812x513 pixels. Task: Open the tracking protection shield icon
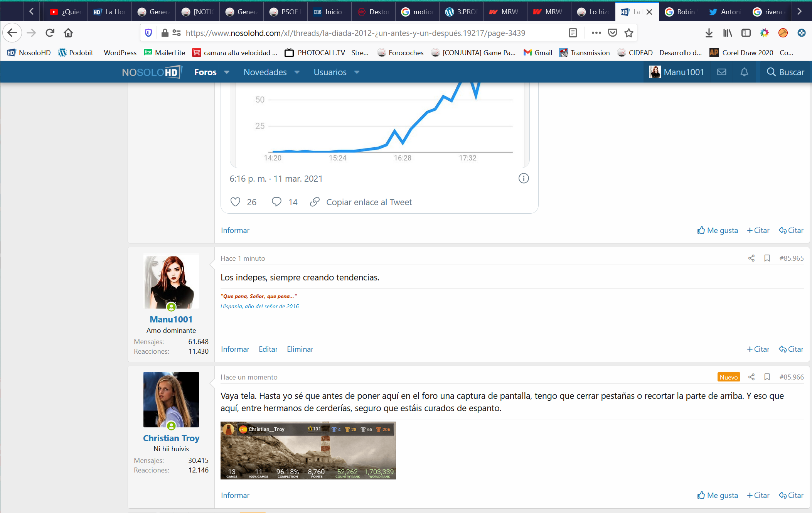(148, 33)
